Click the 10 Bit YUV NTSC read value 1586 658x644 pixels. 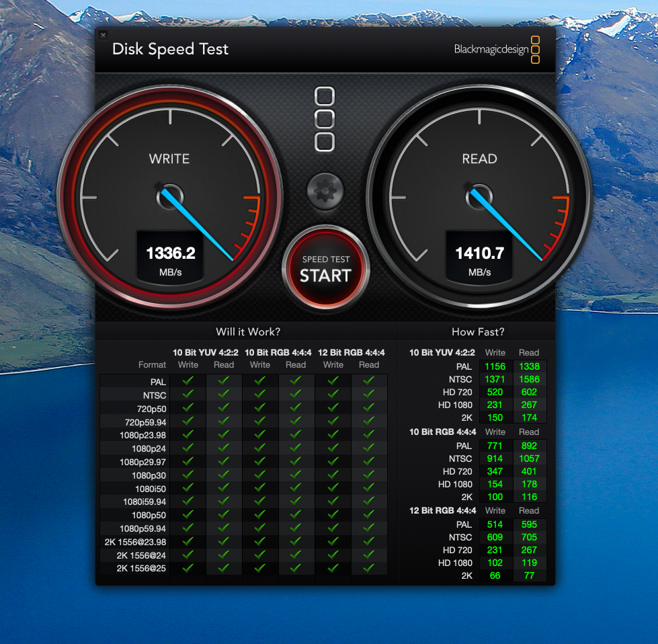click(x=529, y=379)
